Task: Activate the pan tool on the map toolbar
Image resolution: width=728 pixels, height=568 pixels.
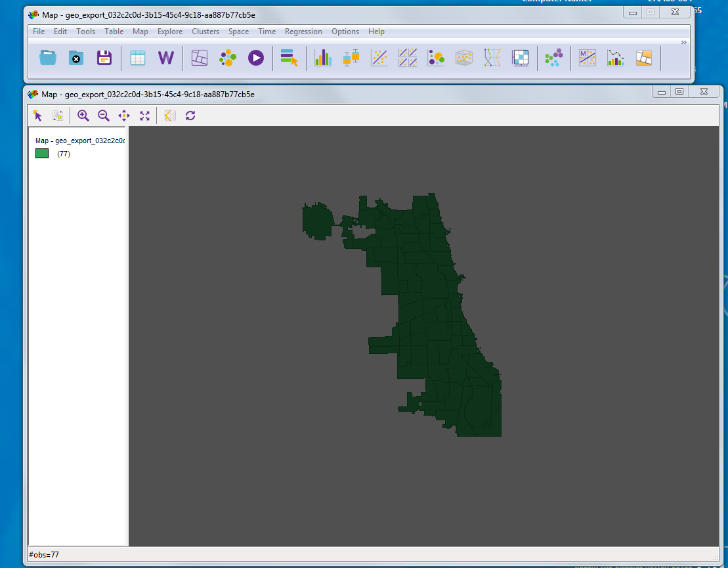Action: (123, 116)
